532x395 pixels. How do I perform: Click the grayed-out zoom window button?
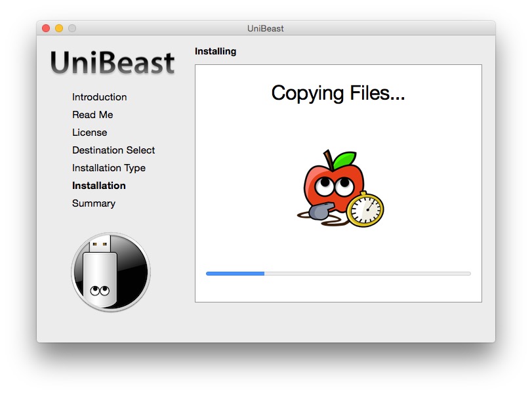pos(72,28)
